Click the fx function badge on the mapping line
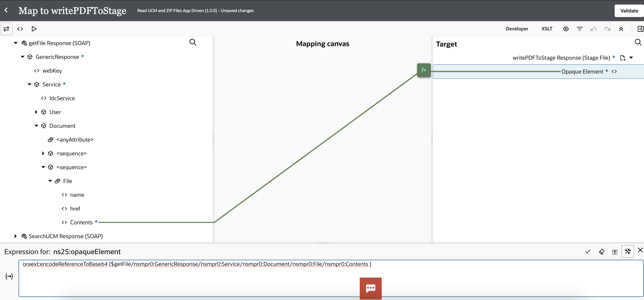 424,70
